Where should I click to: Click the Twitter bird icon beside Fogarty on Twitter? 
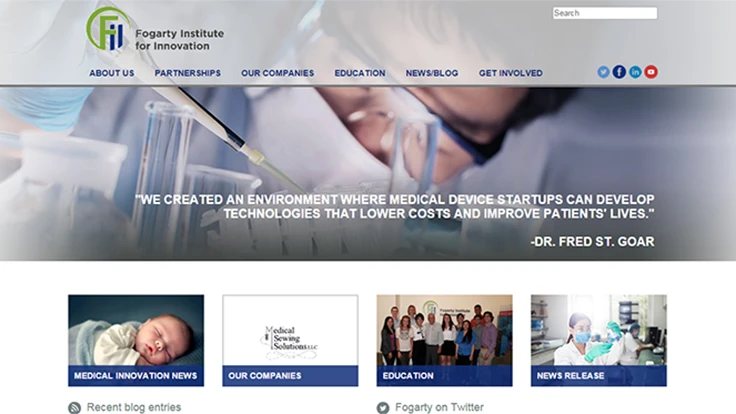[383, 407]
